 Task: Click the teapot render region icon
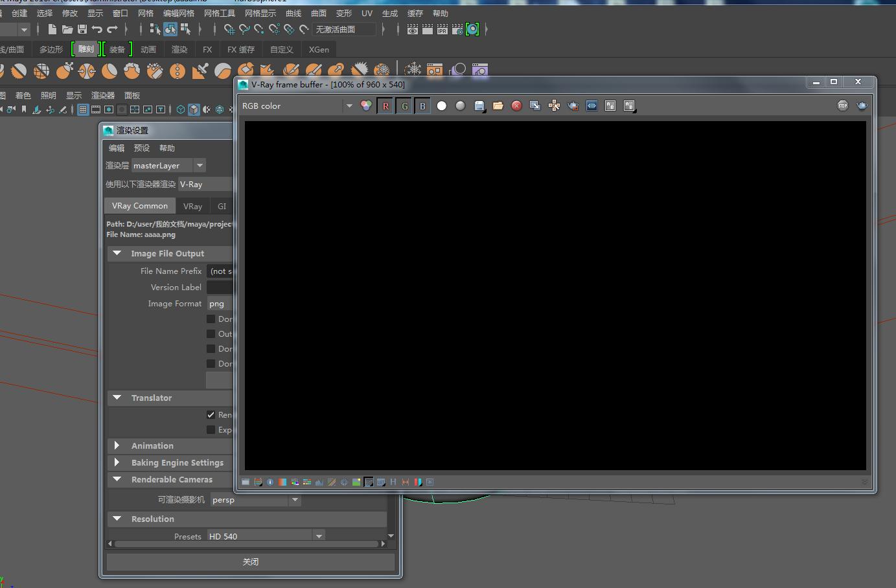[573, 106]
